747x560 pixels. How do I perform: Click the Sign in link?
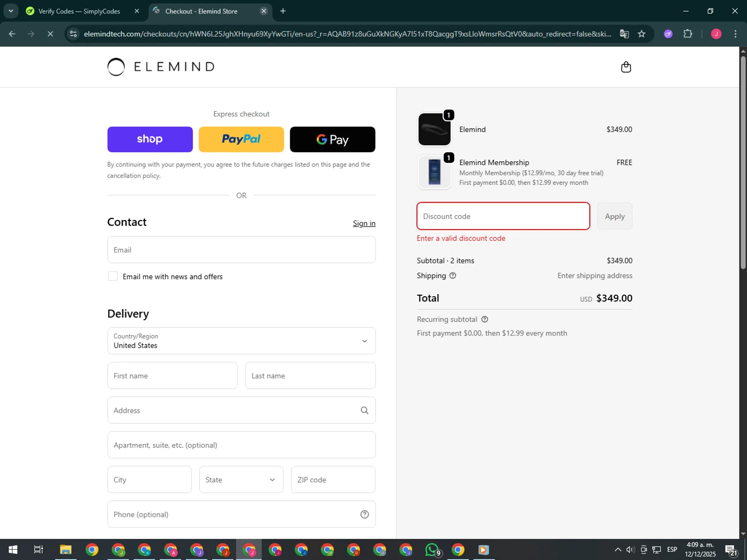364,224
